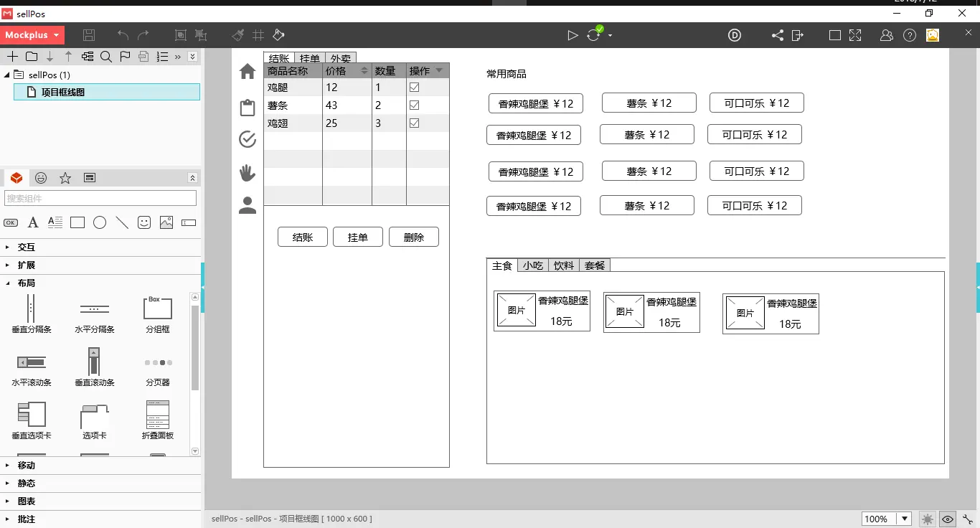
Task: Toggle the checkbox in the 鸡腿 row
Action: 414,87
